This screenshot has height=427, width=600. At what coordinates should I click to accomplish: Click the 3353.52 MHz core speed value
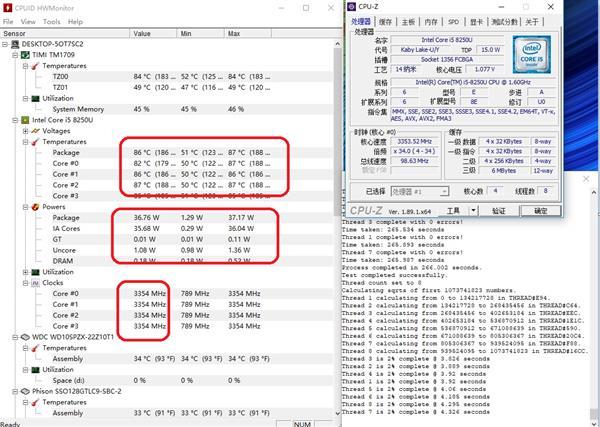click(414, 142)
